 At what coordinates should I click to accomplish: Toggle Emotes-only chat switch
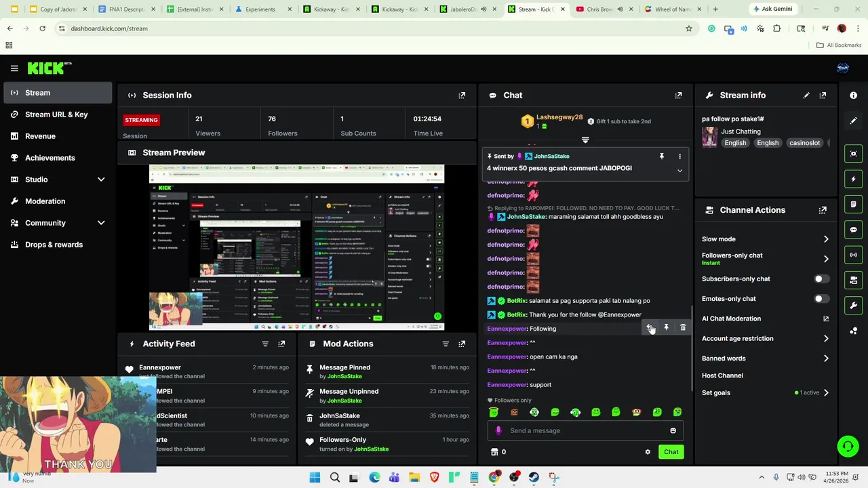click(821, 298)
